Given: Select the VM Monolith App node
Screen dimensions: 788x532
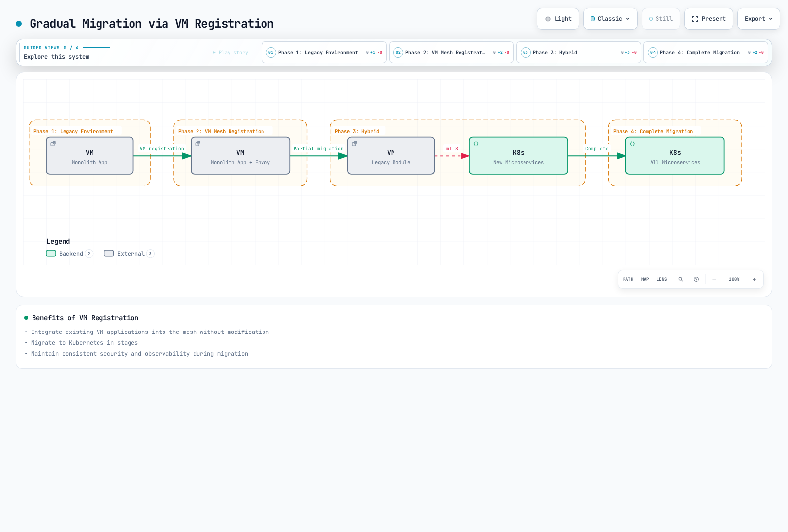Looking at the screenshot, I should pos(90,156).
